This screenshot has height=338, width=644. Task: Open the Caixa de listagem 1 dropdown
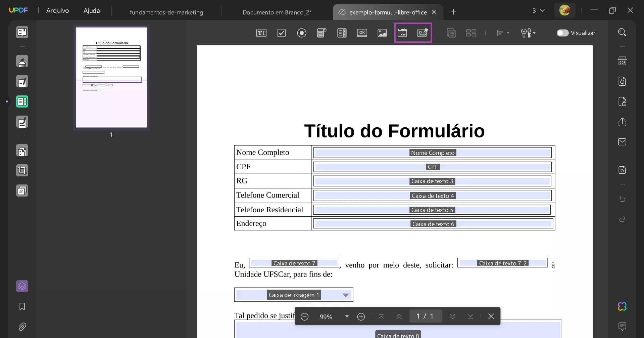tap(346, 295)
